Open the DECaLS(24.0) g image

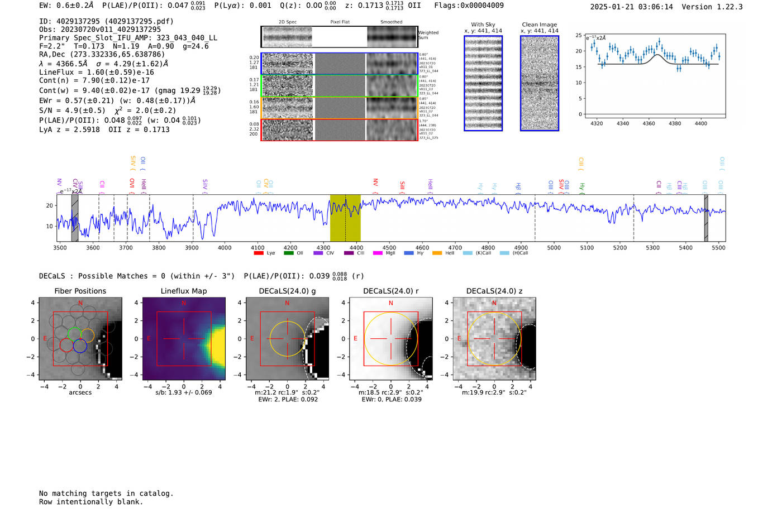click(x=288, y=338)
